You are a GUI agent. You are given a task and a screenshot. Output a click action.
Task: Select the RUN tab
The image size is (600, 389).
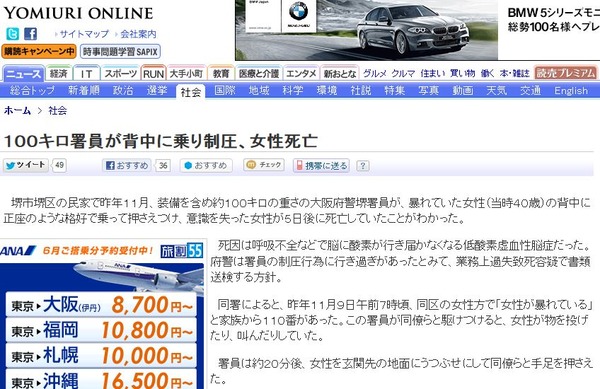pyautogui.click(x=153, y=73)
